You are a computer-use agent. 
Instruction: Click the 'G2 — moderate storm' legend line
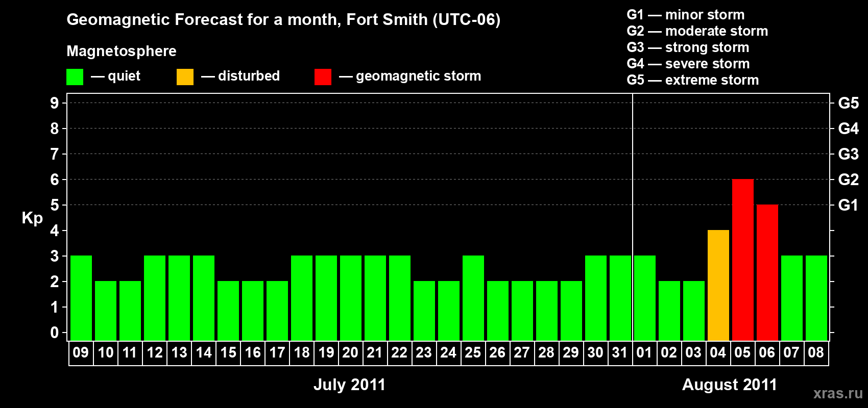(x=697, y=31)
